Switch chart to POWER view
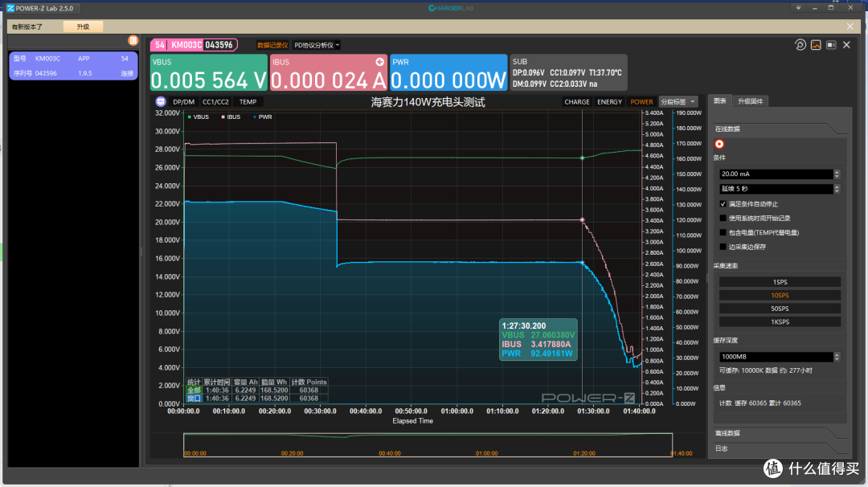Viewport: 868px width, 487px height. (641, 102)
